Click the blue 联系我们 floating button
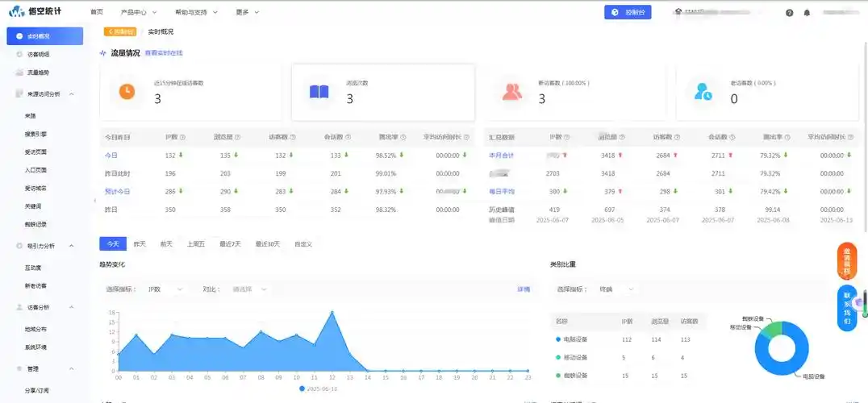This screenshot has height=403, width=868. pos(847,309)
